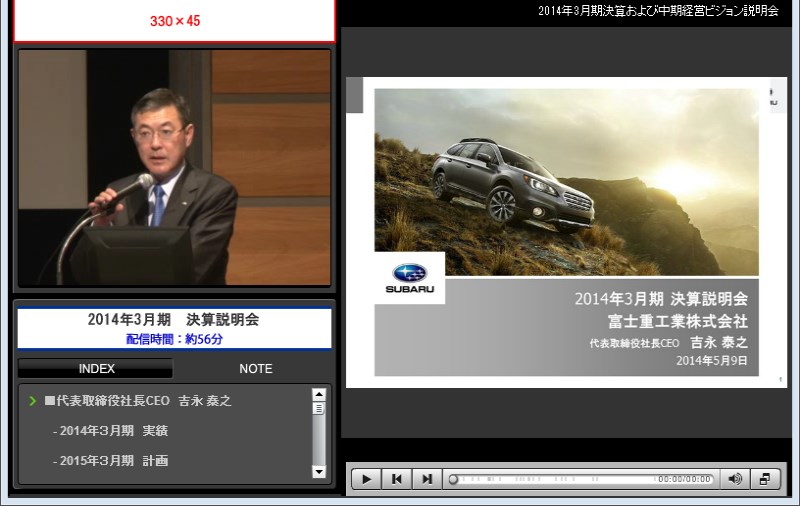This screenshot has height=506, width=800.
Task: Click the presentation slide image
Action: click(566, 233)
